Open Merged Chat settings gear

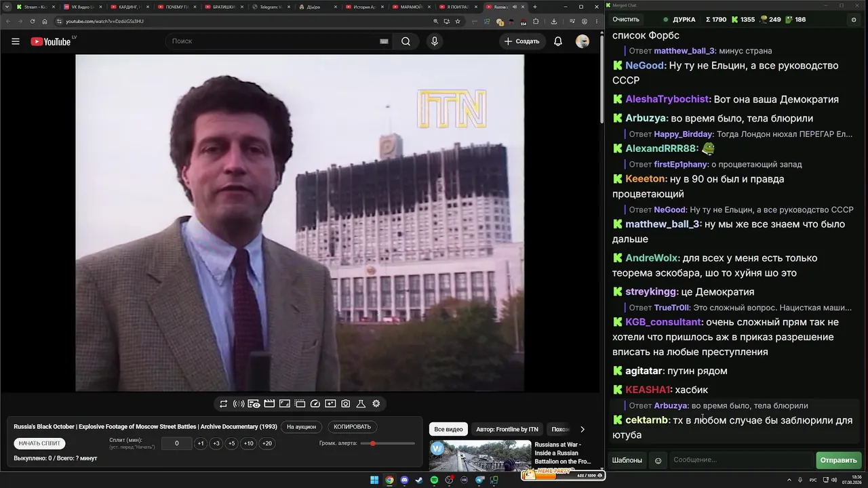[854, 20]
